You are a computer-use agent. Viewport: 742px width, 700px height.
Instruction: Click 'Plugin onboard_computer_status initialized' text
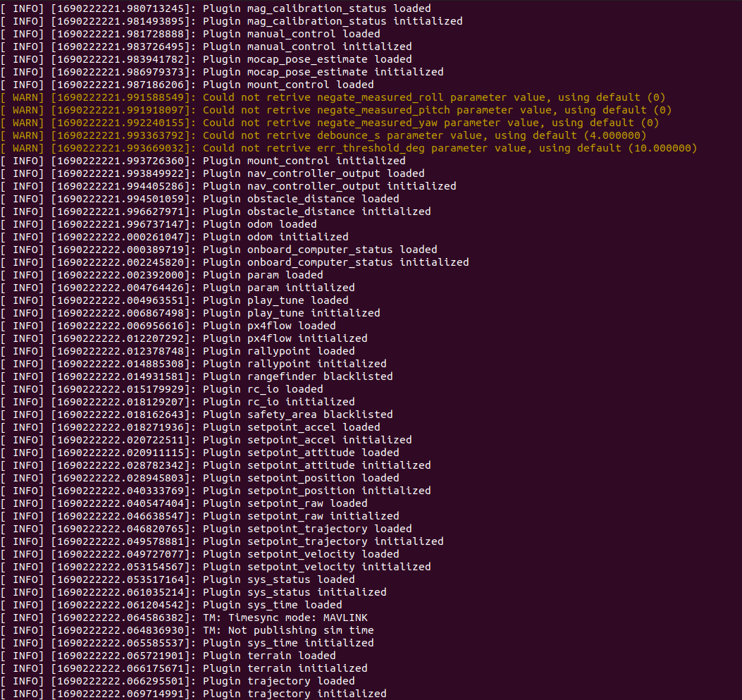coord(335,262)
